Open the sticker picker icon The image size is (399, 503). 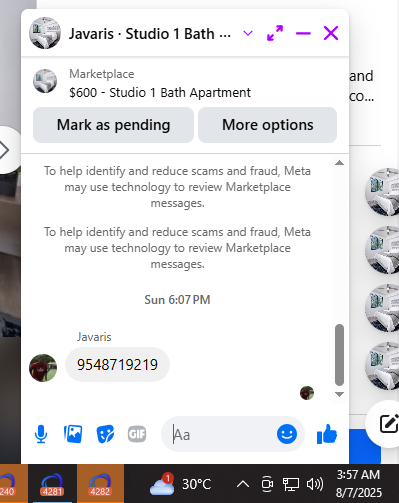tap(105, 434)
